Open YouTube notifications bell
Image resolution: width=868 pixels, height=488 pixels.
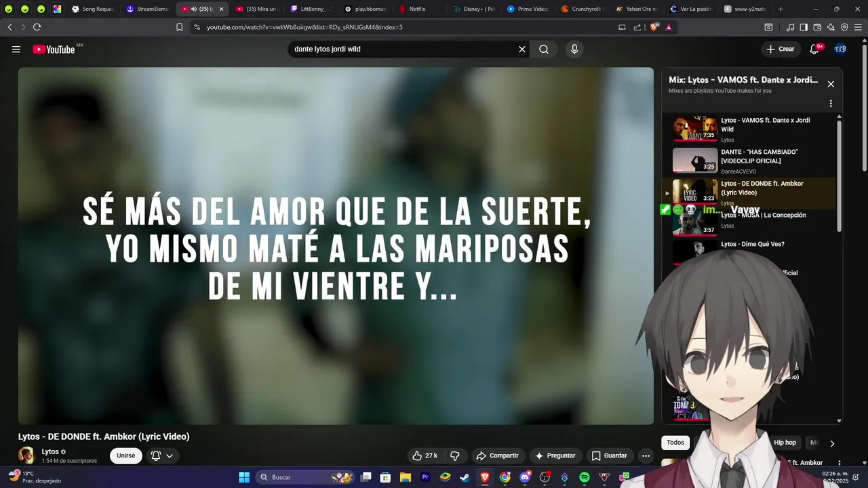[815, 49]
